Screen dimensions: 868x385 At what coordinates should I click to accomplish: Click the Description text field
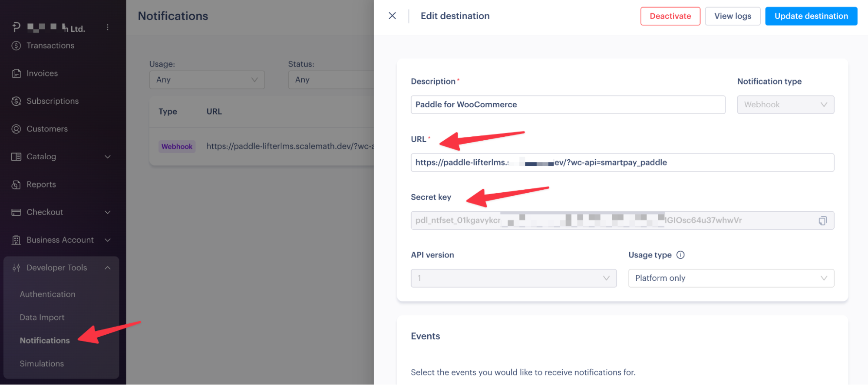tap(568, 105)
